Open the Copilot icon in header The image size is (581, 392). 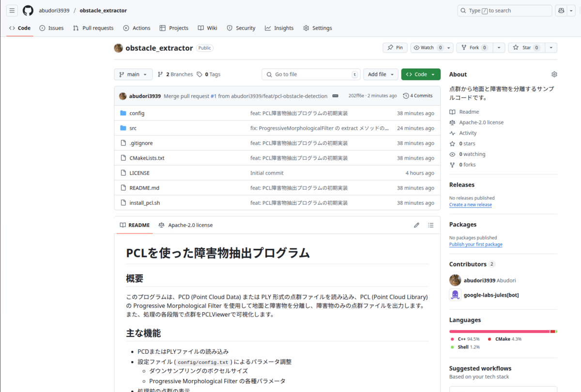[x=561, y=11]
